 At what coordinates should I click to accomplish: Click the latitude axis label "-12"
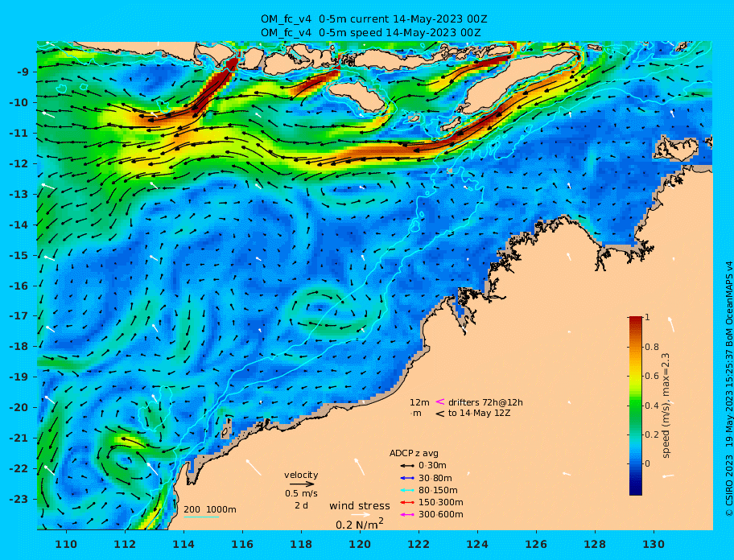click(19, 164)
